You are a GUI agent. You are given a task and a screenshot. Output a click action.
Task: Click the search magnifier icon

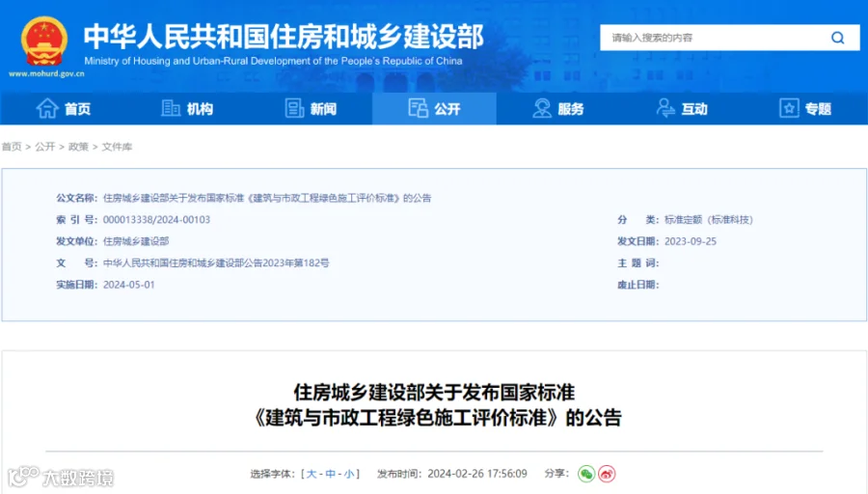coord(837,38)
